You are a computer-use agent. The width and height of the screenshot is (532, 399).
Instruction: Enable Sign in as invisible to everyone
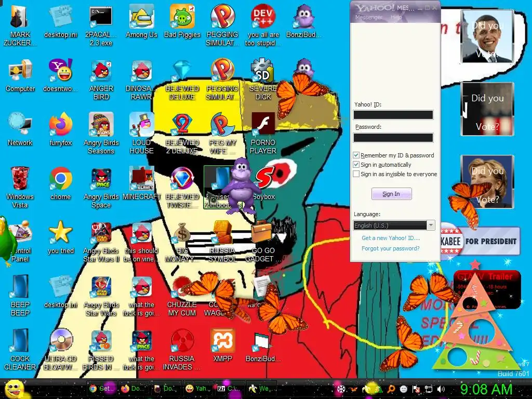pos(356,174)
